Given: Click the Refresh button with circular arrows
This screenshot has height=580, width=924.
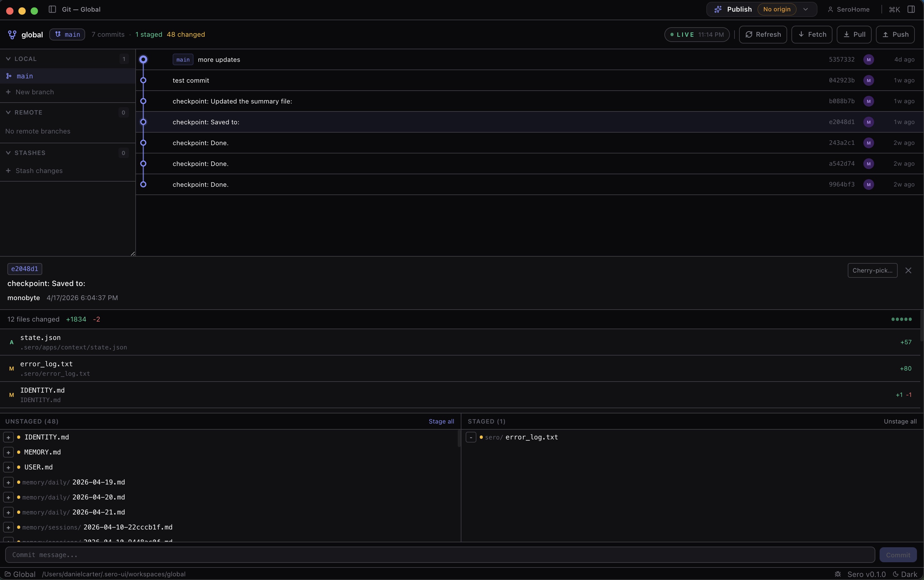Looking at the screenshot, I should 763,35.
